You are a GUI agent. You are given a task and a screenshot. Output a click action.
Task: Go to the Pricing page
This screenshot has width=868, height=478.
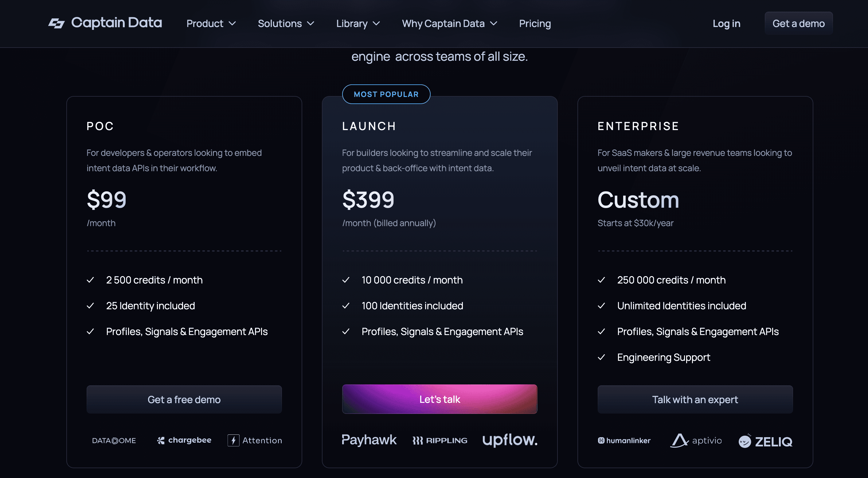coord(535,24)
